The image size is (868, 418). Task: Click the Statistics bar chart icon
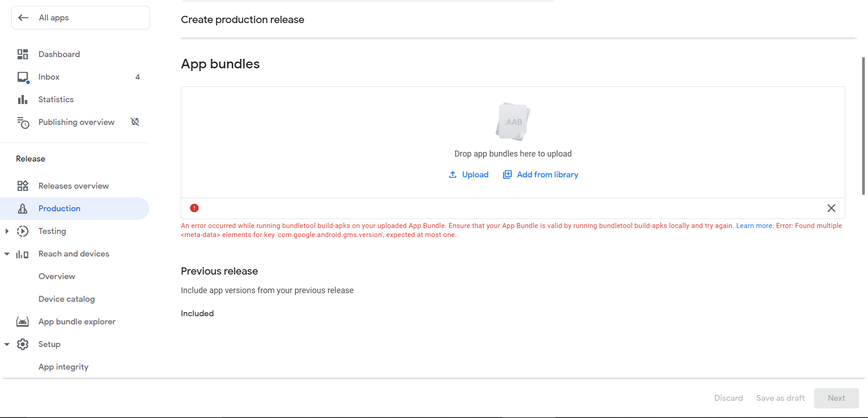[x=23, y=100]
